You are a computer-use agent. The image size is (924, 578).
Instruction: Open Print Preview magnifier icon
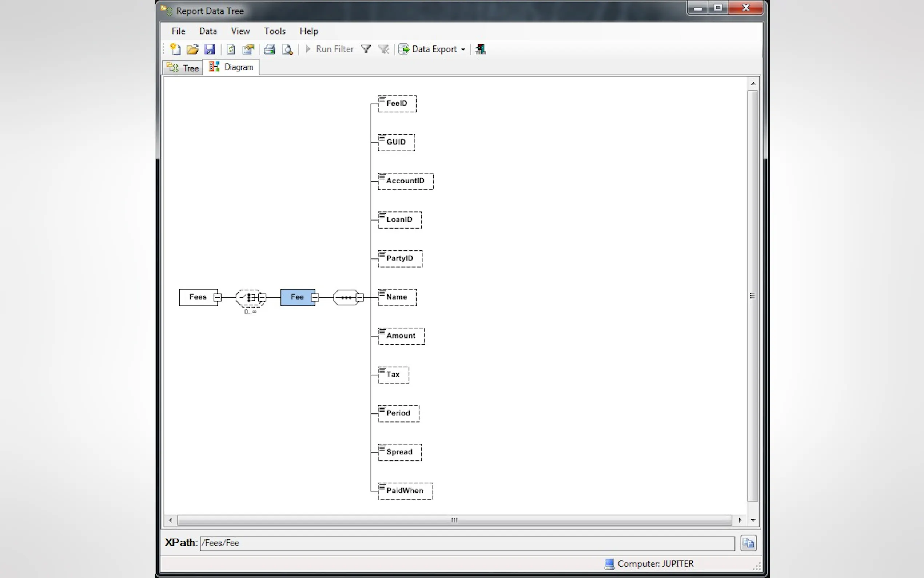[287, 49]
